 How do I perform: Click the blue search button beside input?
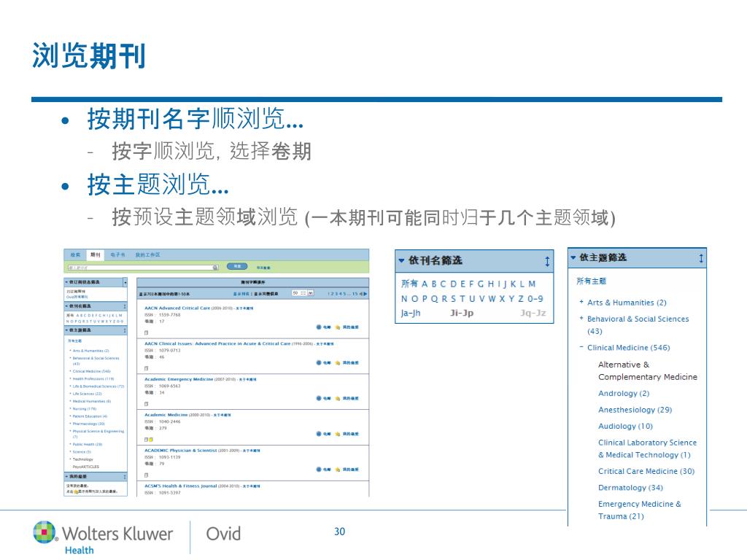[237, 266]
